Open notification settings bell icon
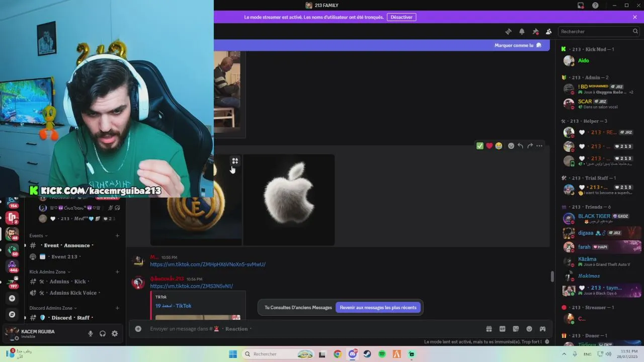This screenshot has width=644, height=362. [522, 31]
